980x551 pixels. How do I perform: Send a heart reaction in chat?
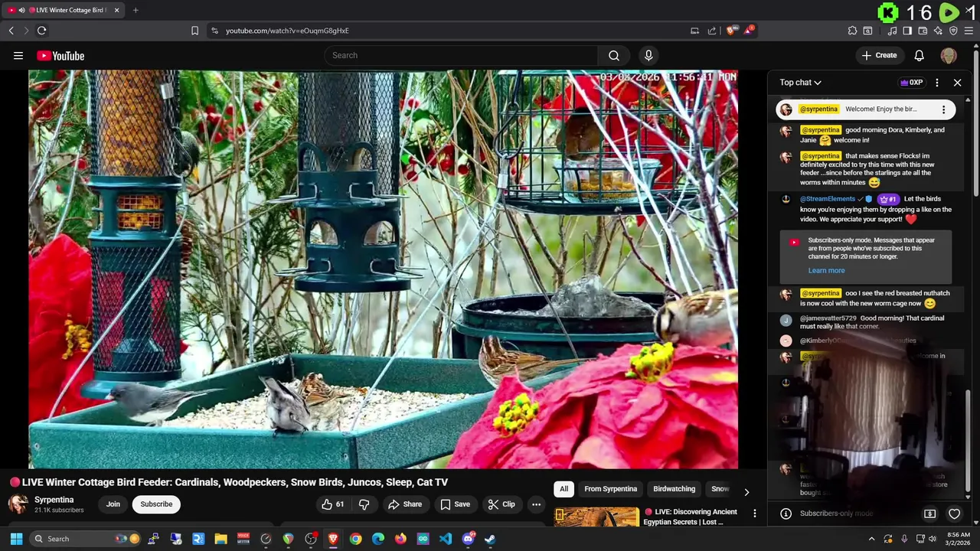pos(954,514)
